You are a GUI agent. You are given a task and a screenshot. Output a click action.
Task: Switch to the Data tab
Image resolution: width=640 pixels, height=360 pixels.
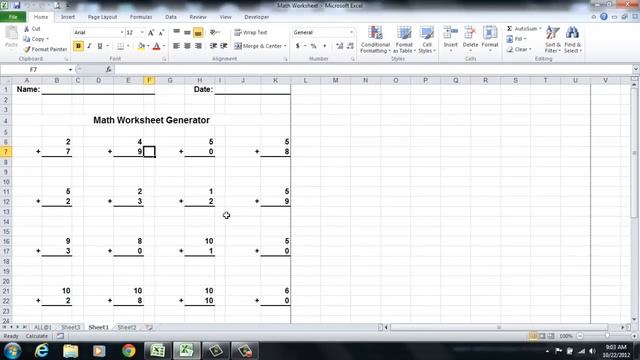171,17
